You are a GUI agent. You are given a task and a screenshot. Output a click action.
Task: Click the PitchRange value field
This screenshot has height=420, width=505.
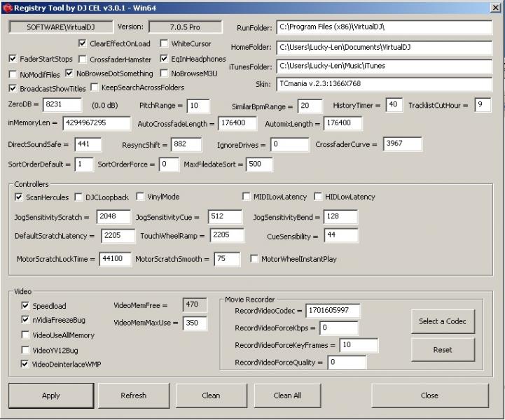[198, 106]
